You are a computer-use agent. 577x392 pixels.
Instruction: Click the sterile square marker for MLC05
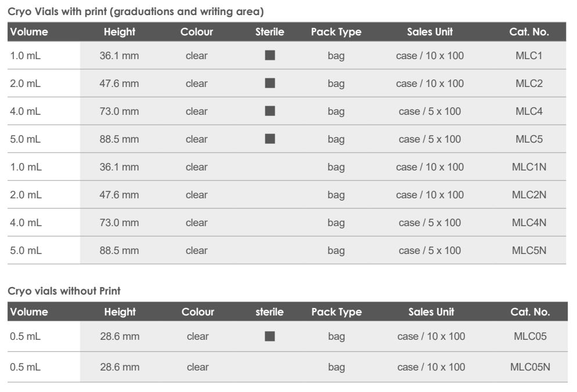pyautogui.click(x=270, y=336)
